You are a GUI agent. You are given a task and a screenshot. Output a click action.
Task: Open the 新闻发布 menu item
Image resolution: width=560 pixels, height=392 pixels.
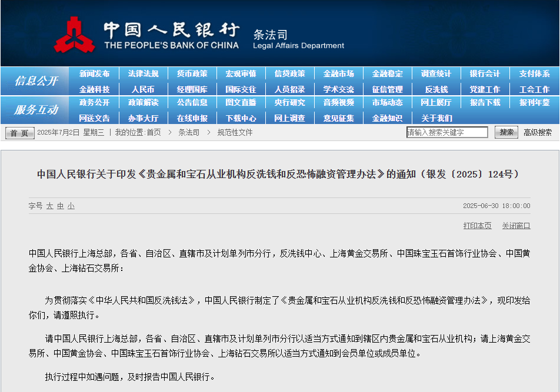point(94,73)
